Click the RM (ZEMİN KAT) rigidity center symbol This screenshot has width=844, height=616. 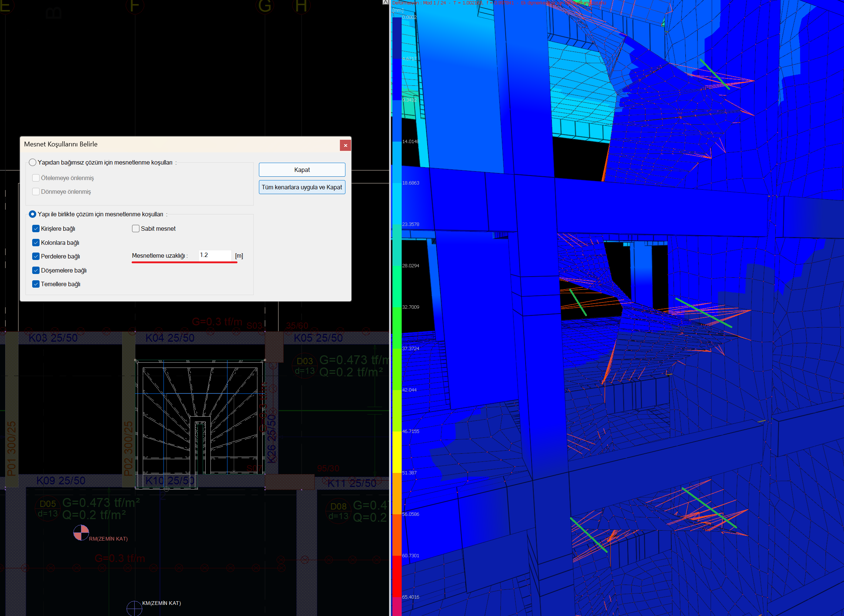pyautogui.click(x=81, y=532)
